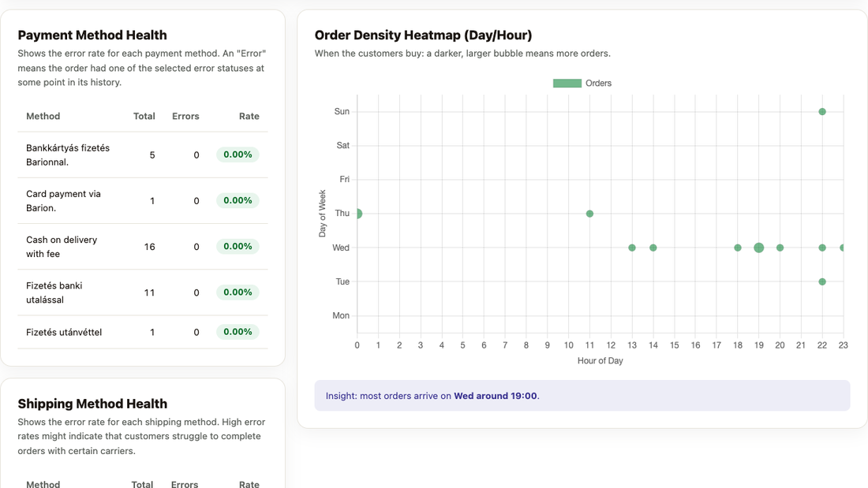Click the Errors column header in payment table

185,116
